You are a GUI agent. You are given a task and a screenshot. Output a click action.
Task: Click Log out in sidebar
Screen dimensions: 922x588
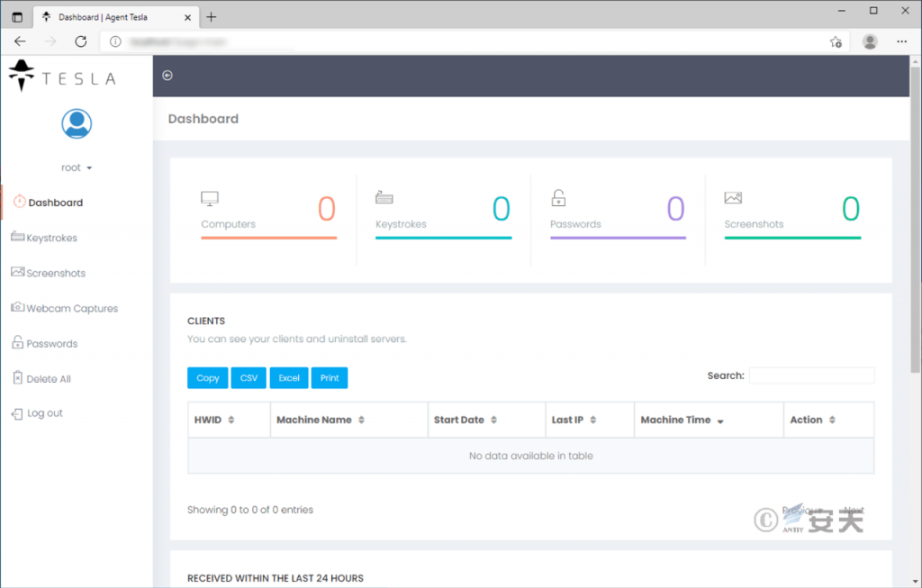pyautogui.click(x=44, y=413)
